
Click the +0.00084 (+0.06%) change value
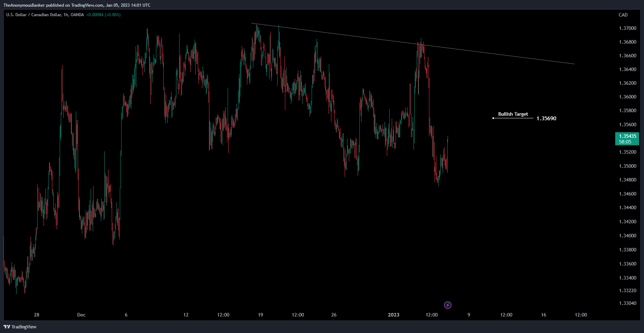[x=103, y=15]
